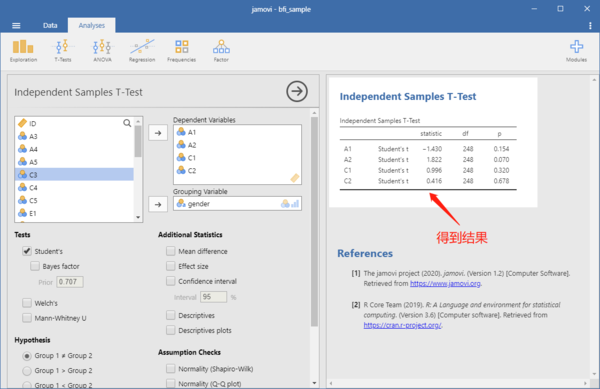This screenshot has width=600, height=389.
Task: Open the three-dot options menu
Action: tap(590, 26)
